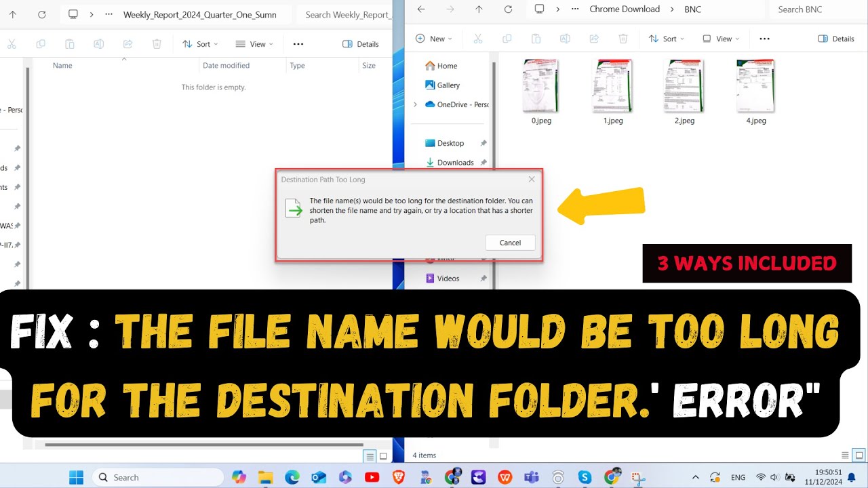Open Sort dropdown in BNC window
The image size is (868, 488).
[667, 39]
